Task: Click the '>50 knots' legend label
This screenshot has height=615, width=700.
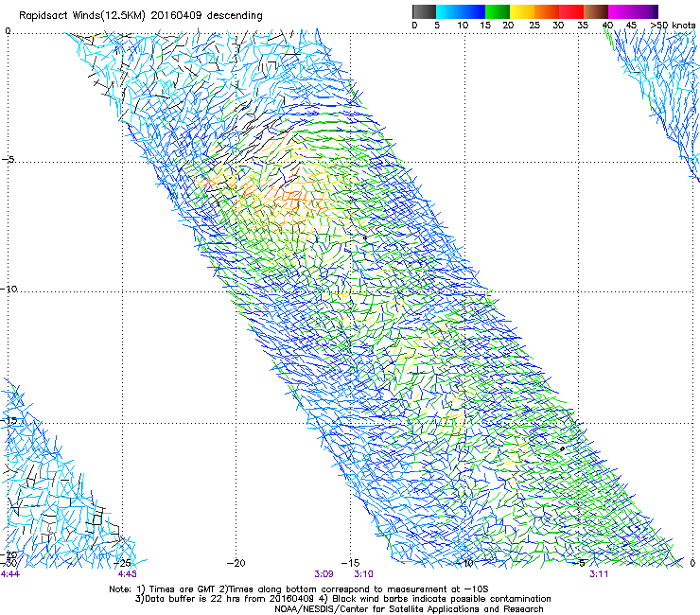Action: (x=674, y=26)
